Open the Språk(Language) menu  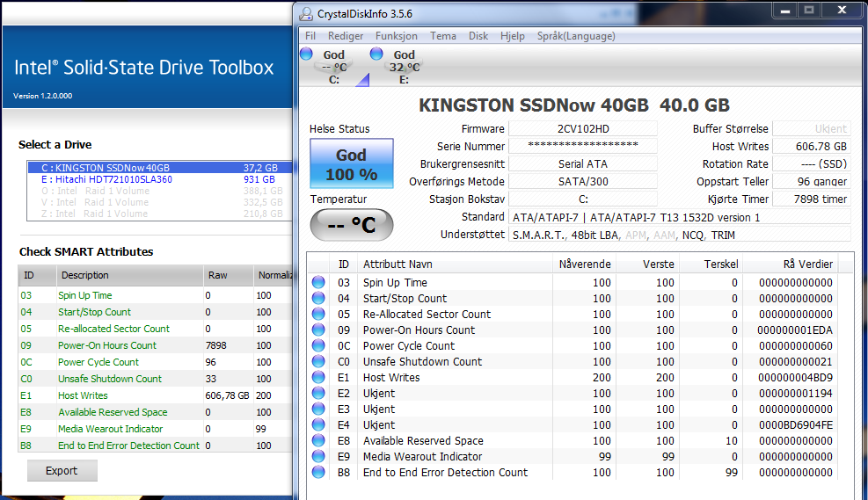(576, 36)
